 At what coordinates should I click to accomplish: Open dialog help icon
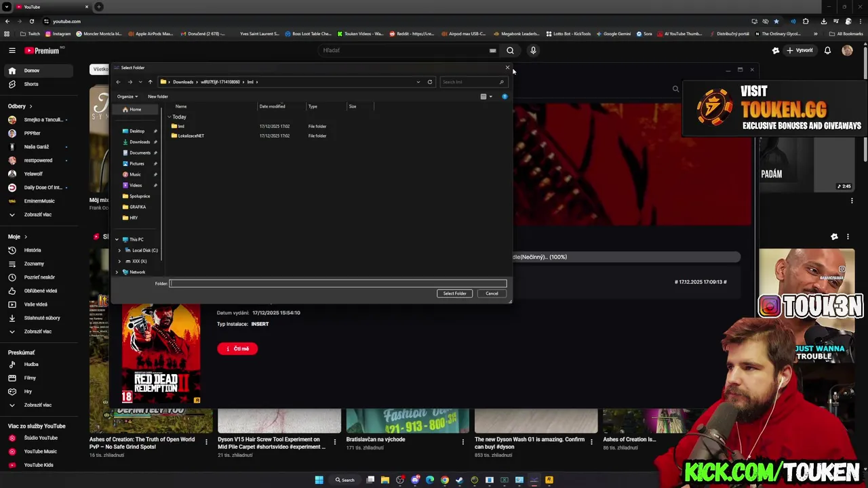[505, 96]
